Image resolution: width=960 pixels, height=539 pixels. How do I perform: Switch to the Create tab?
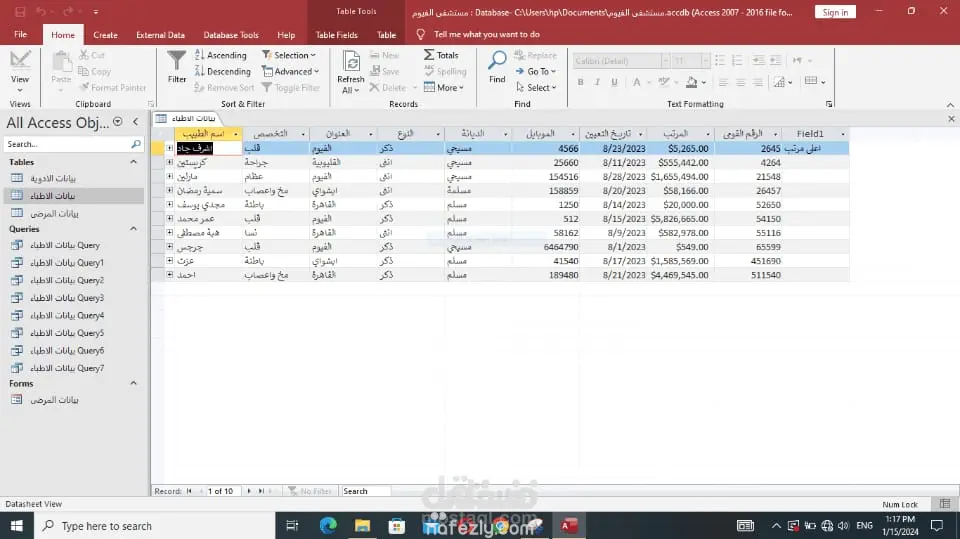(x=105, y=35)
